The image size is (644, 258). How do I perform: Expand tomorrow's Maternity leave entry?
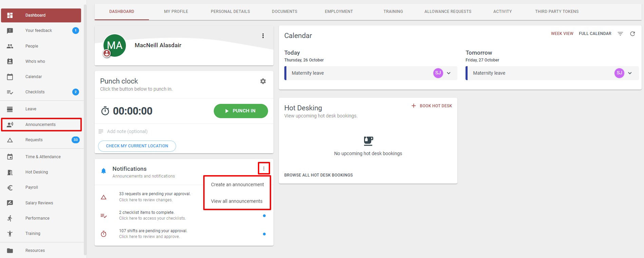tap(630, 73)
